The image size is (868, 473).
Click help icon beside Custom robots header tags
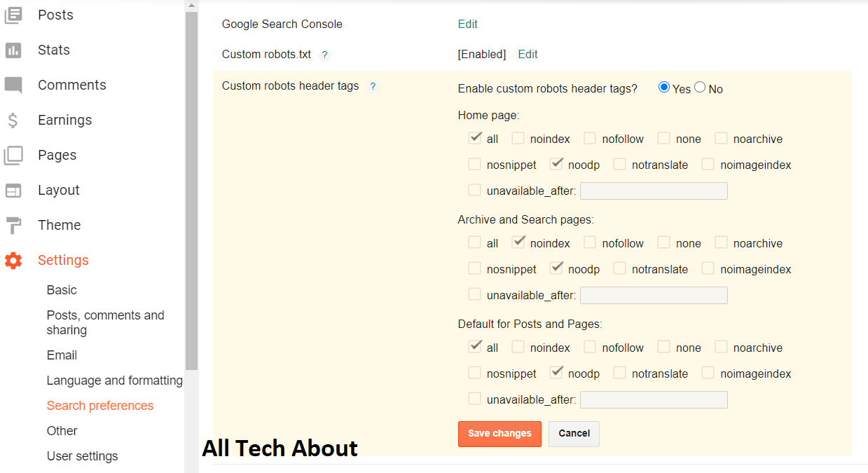373,86
